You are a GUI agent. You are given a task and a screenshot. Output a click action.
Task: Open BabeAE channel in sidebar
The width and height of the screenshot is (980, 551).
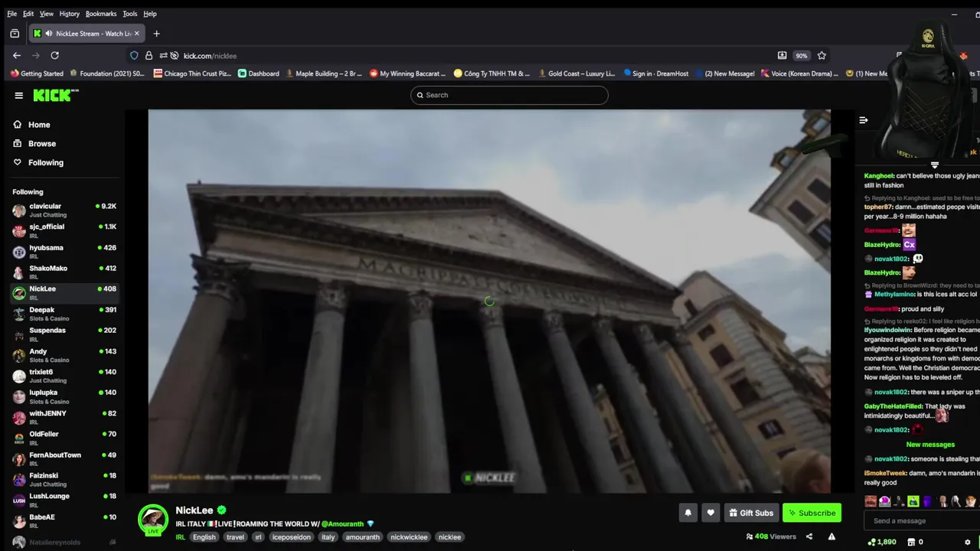(64, 520)
